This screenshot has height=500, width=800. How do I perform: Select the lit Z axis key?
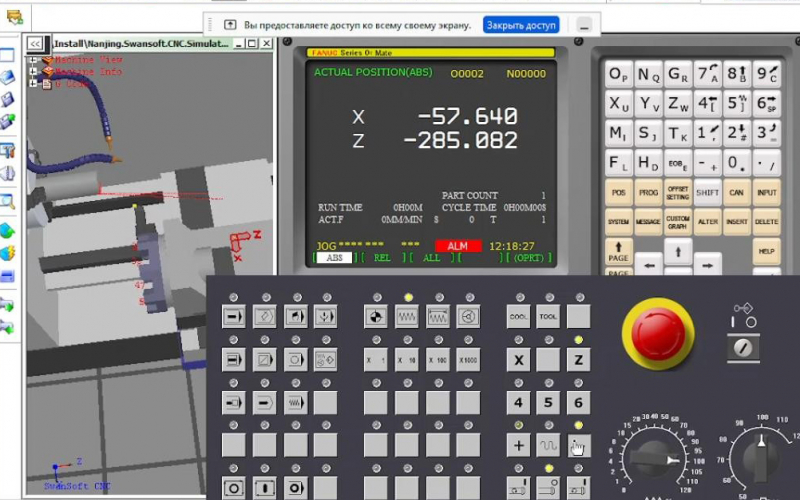click(579, 359)
